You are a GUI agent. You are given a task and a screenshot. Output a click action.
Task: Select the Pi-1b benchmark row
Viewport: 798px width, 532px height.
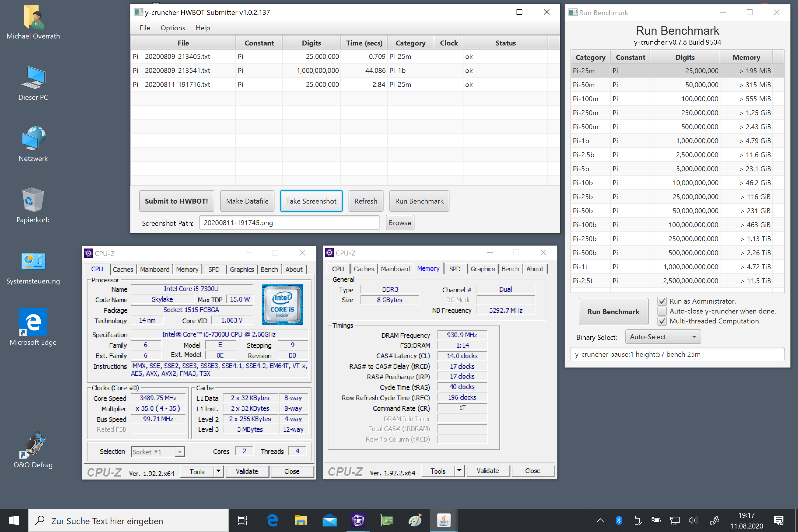(x=677, y=141)
